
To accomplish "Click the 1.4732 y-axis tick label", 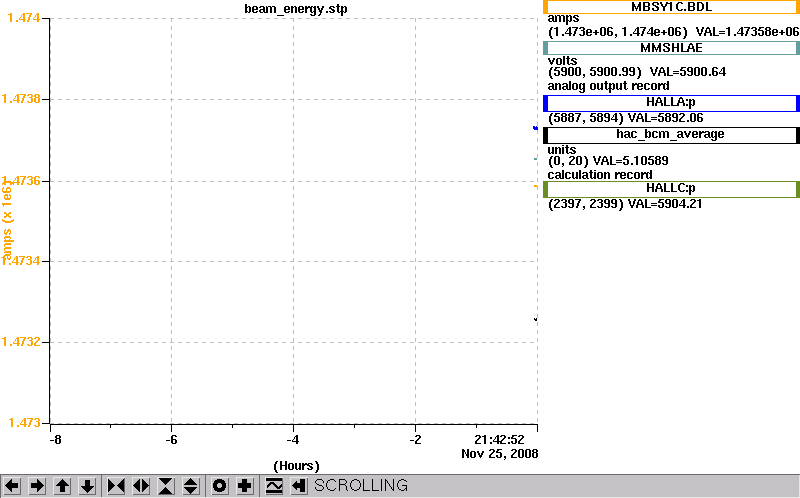I will click(x=21, y=341).
